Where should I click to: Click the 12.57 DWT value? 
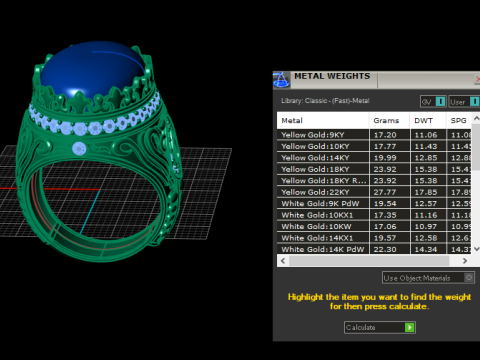pos(426,204)
